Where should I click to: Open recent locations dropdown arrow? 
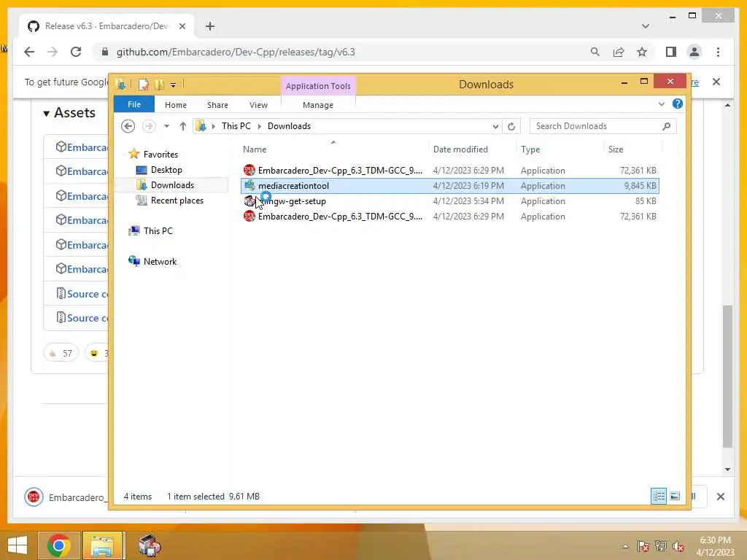(x=166, y=126)
